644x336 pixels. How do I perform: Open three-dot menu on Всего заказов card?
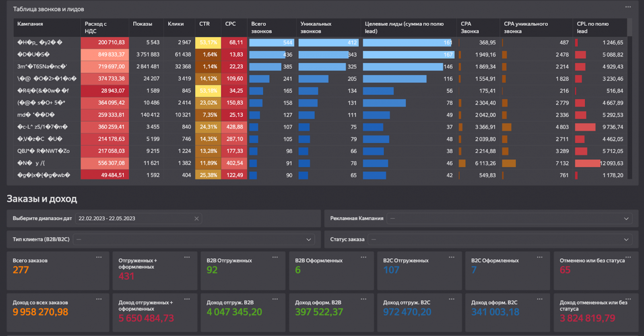(x=99, y=257)
